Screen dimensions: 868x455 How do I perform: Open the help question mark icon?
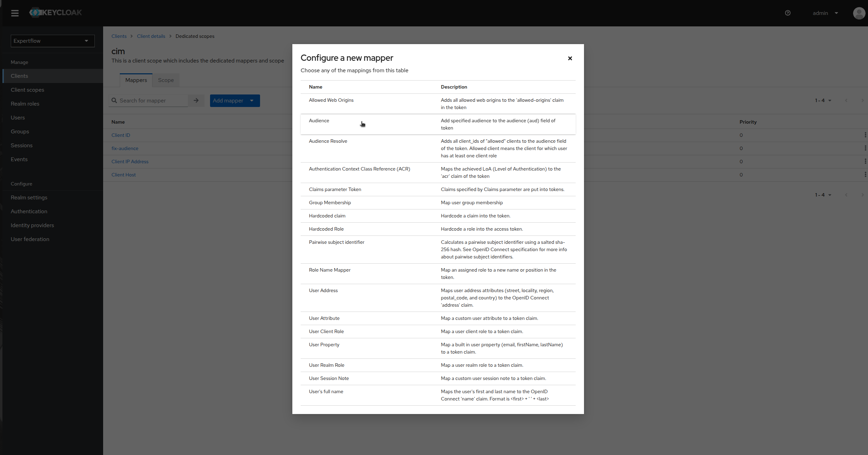coord(787,13)
